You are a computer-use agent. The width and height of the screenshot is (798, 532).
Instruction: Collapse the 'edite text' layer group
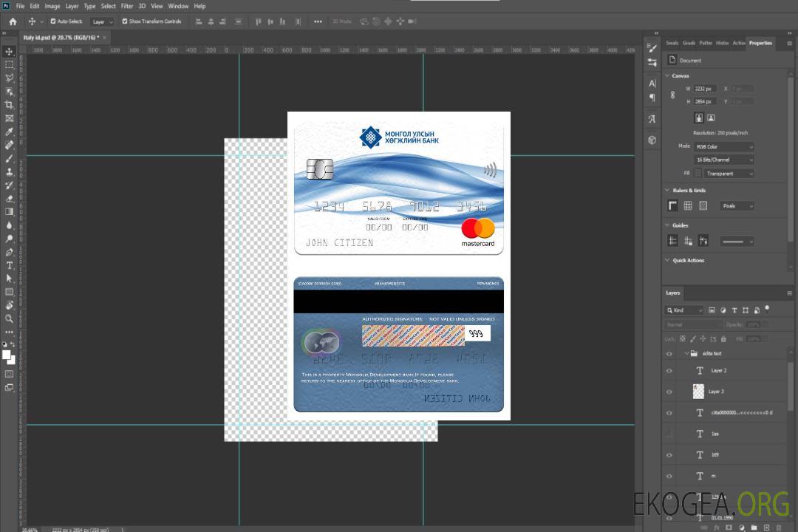(686, 353)
